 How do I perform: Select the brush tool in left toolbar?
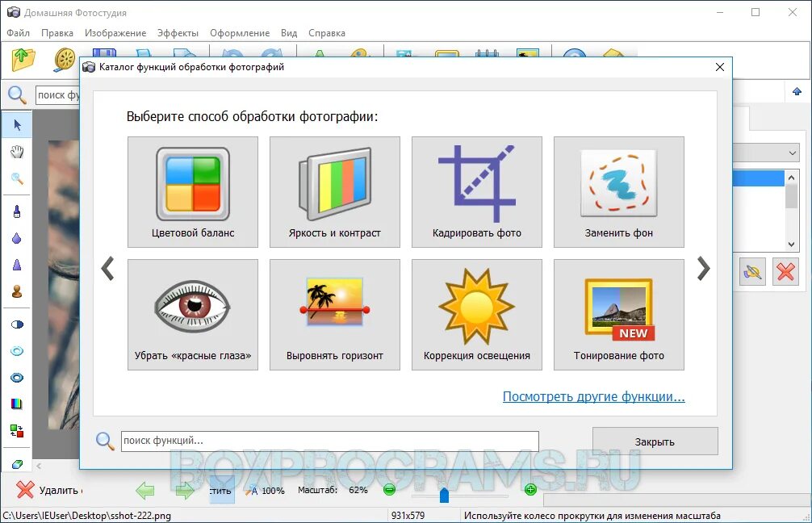click(17, 211)
